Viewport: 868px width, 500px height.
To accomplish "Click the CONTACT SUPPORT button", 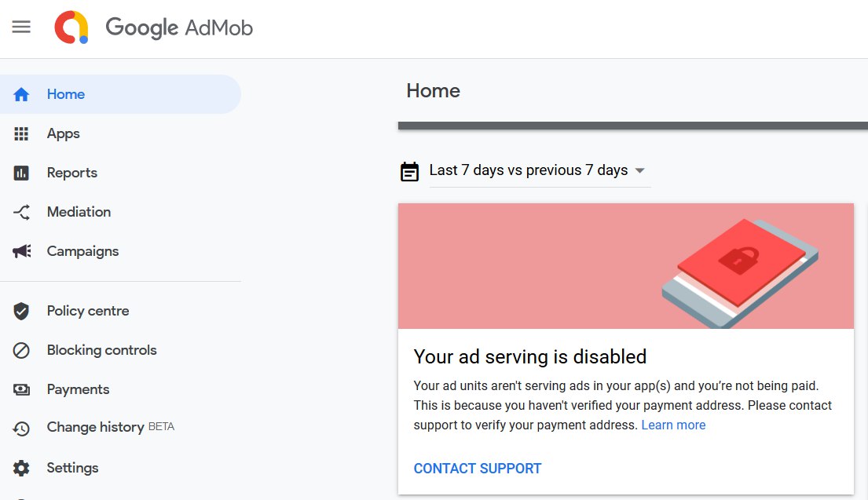I will (x=478, y=469).
